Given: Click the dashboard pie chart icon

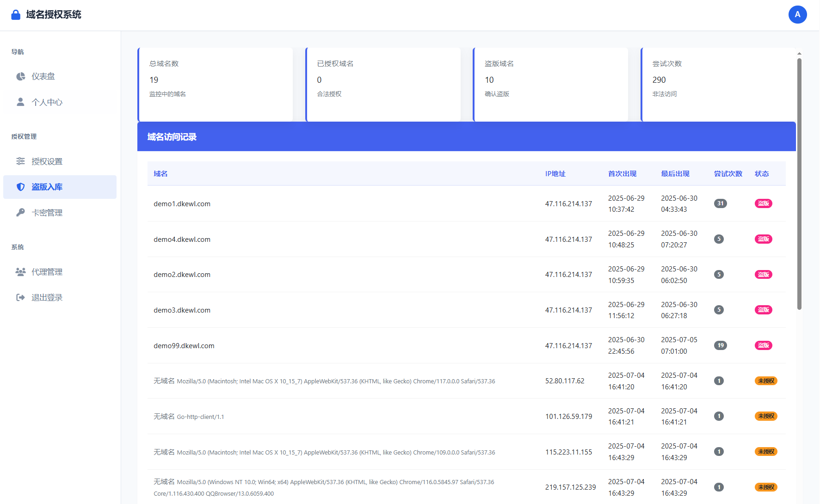Looking at the screenshot, I should [x=20, y=76].
